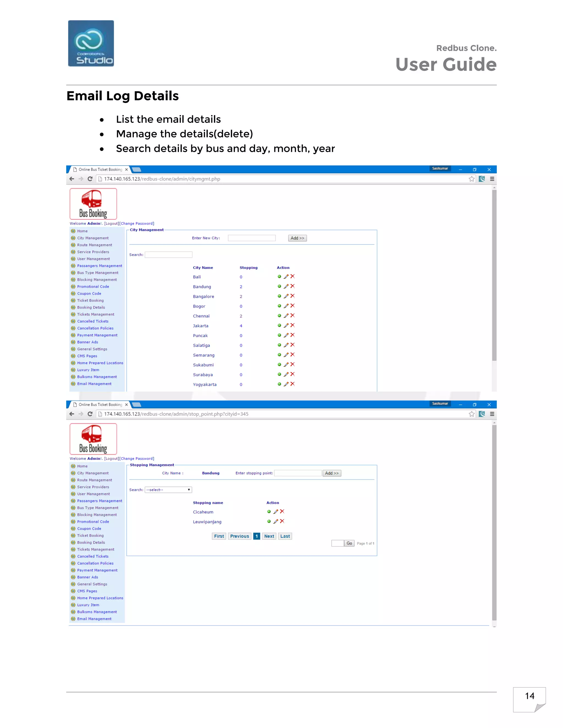Select page 1 in pagination

coord(256,536)
